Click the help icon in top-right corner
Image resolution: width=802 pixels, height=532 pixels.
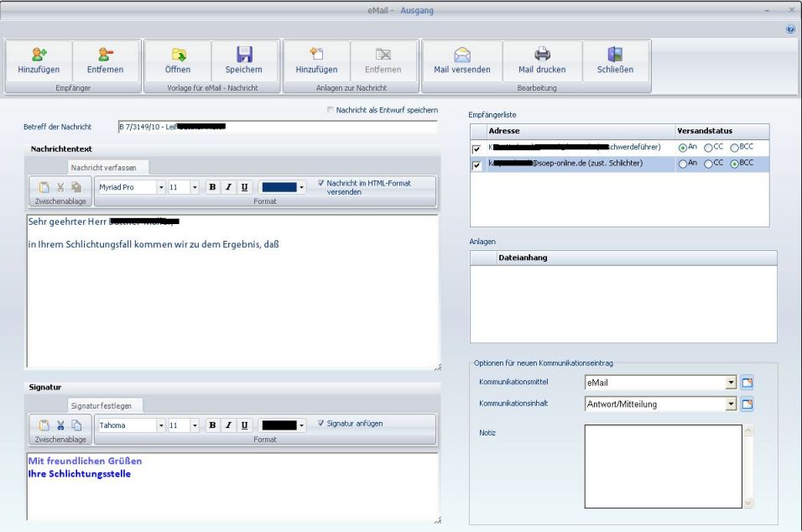790,29
